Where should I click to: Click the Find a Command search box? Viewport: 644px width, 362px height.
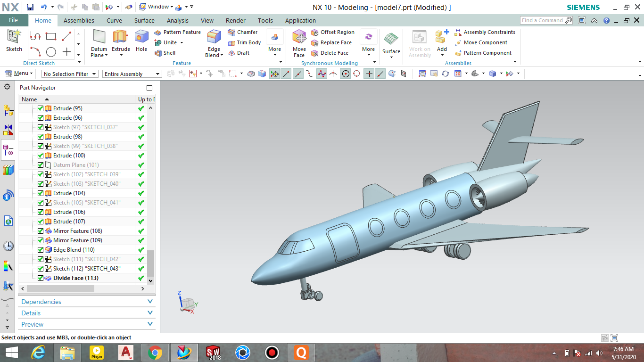point(546,20)
